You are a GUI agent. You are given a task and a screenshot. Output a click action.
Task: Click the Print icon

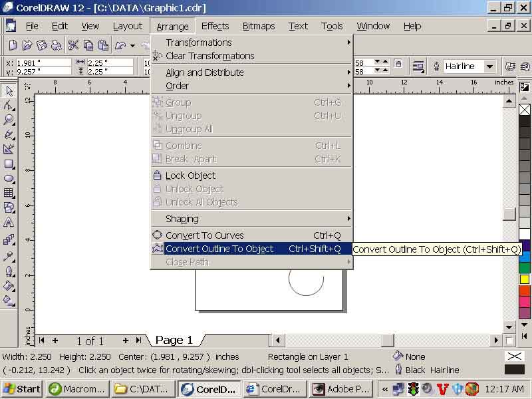pyautogui.click(x=57, y=45)
